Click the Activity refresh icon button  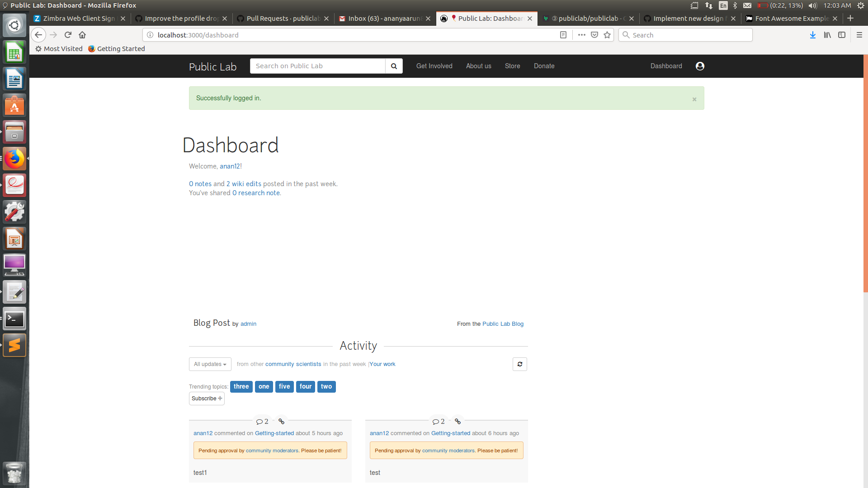pos(520,364)
